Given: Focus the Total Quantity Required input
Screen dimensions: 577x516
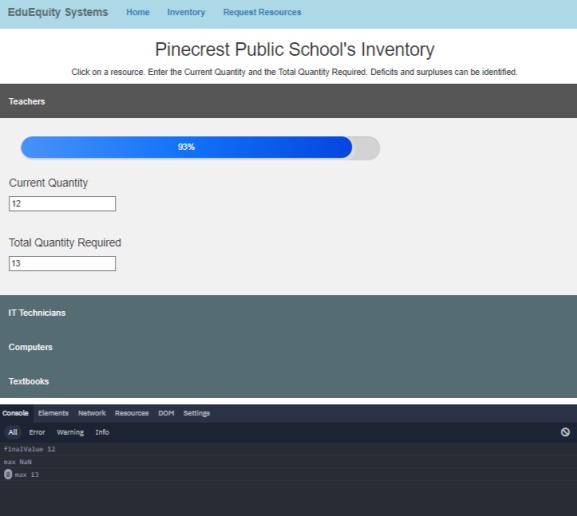Looking at the screenshot, I should (x=62, y=264).
